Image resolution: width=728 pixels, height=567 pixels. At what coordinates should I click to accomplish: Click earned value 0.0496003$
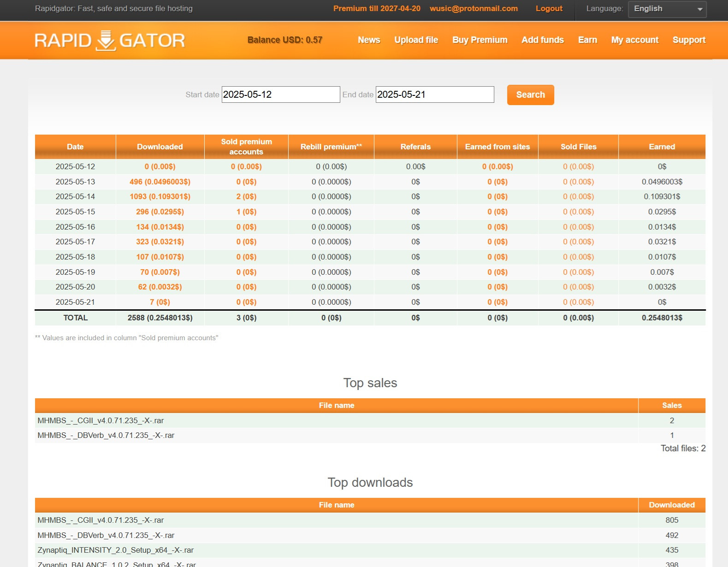tap(662, 182)
